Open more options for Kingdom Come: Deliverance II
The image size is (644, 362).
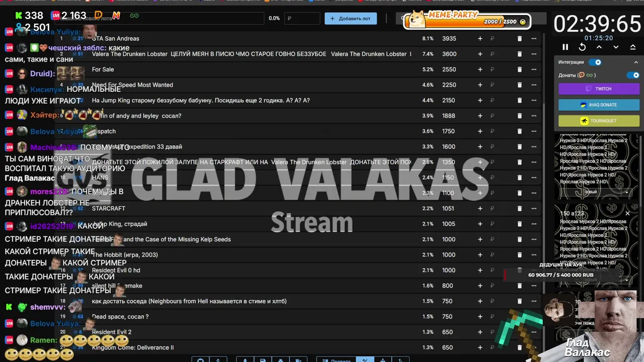click(x=534, y=347)
